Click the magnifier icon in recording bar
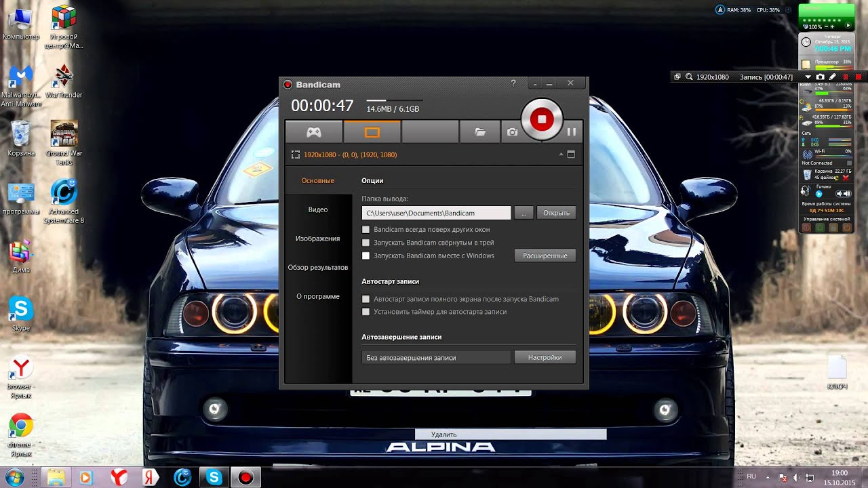Viewport: 868px width, 488px height. point(689,77)
